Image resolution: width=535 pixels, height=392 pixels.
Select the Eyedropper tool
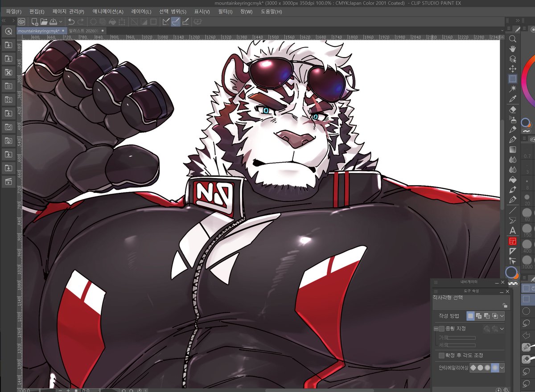click(x=513, y=98)
